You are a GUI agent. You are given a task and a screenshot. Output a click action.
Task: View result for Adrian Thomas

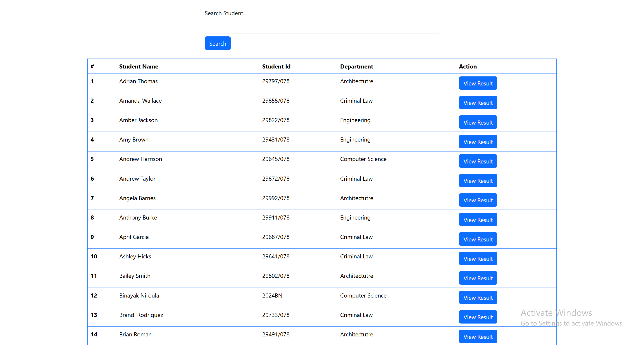pyautogui.click(x=478, y=83)
